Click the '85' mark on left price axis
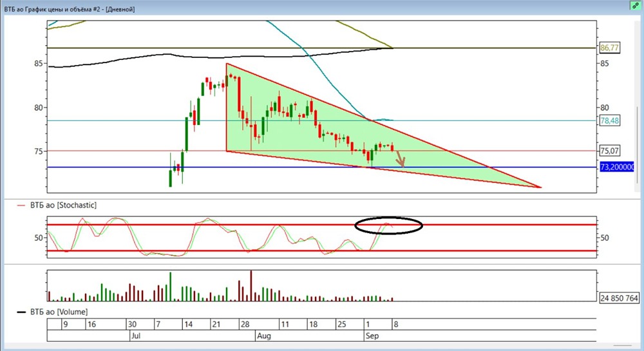Viewport: 644px width, 351px height. (39, 64)
